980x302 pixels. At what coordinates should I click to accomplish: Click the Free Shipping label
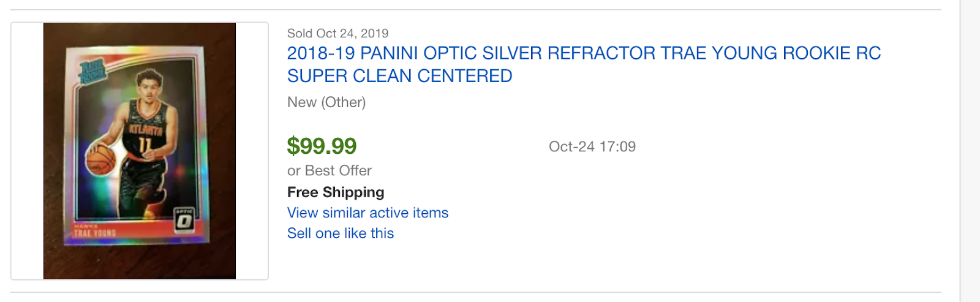(x=336, y=192)
